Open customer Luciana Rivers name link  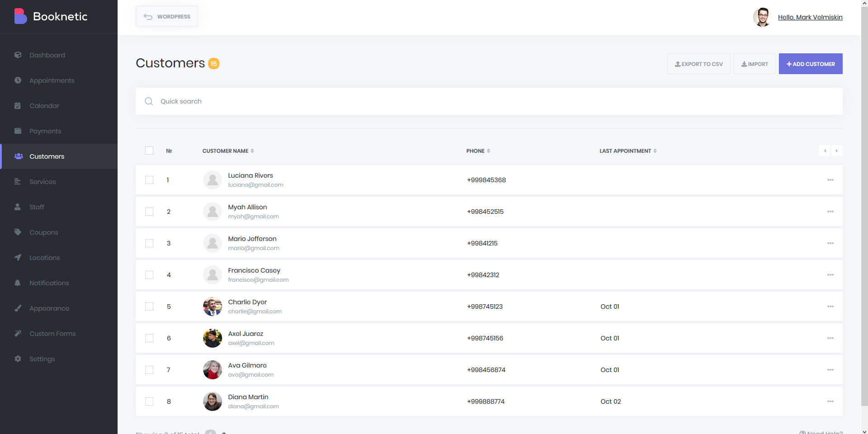251,175
